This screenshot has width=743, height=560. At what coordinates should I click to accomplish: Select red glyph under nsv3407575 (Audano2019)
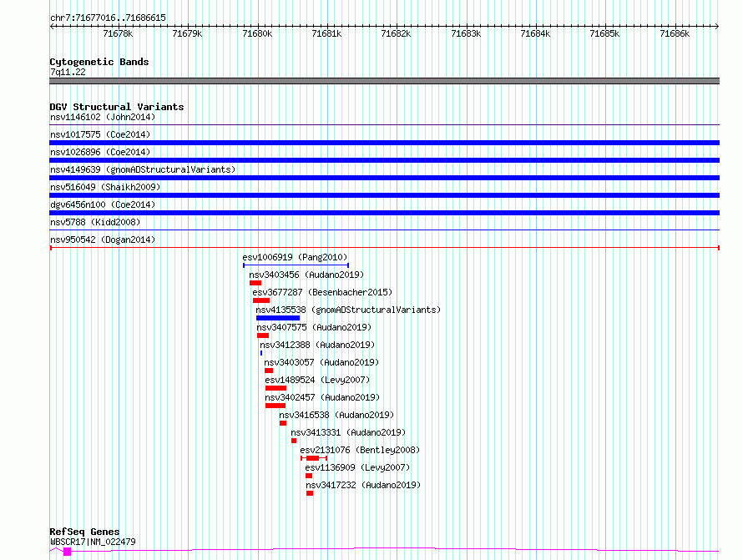263,335
